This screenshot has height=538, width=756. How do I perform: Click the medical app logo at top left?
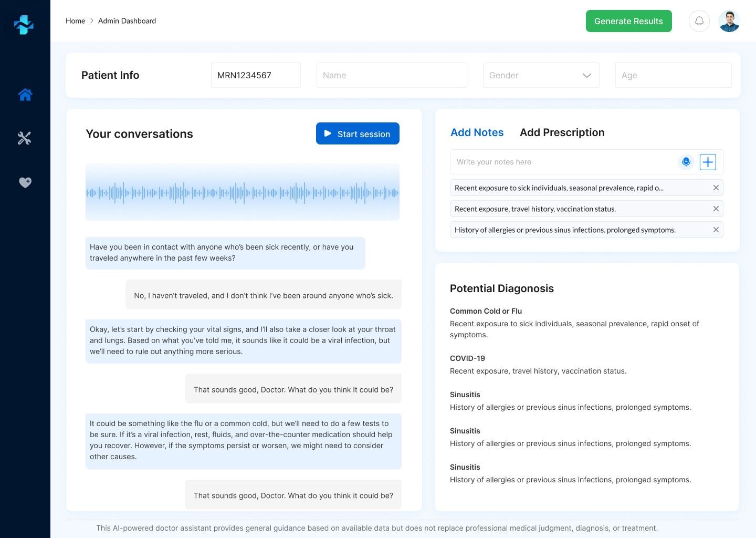coord(25,25)
